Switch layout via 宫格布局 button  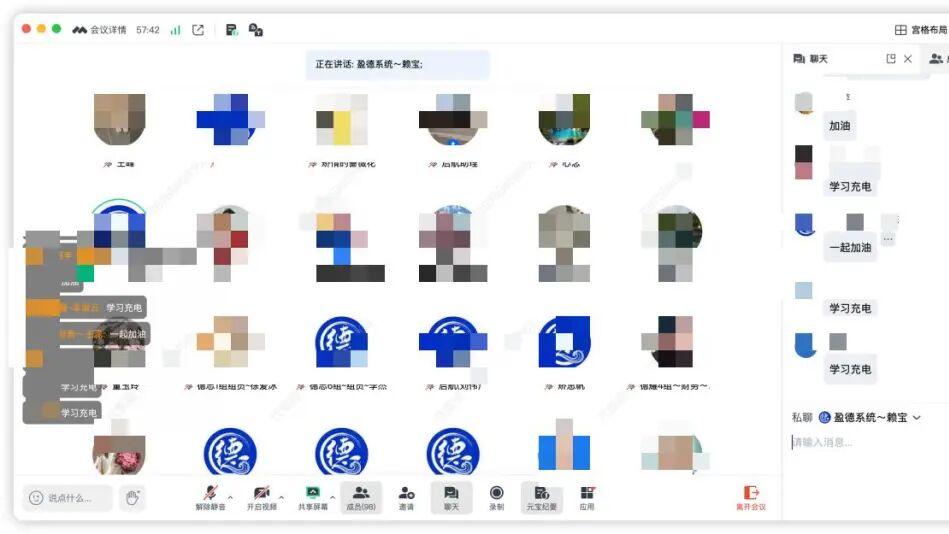(921, 30)
